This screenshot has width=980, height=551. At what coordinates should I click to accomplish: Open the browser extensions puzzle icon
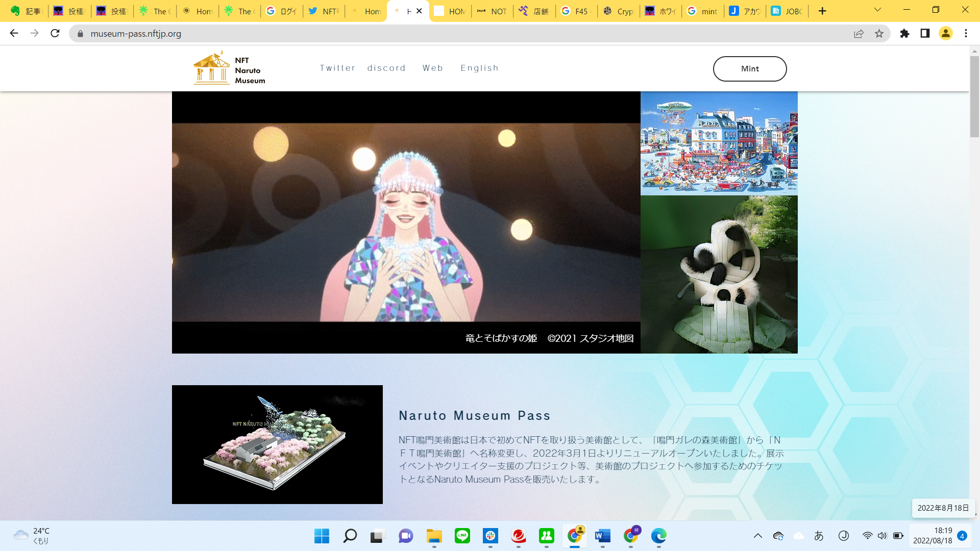pos(904,34)
